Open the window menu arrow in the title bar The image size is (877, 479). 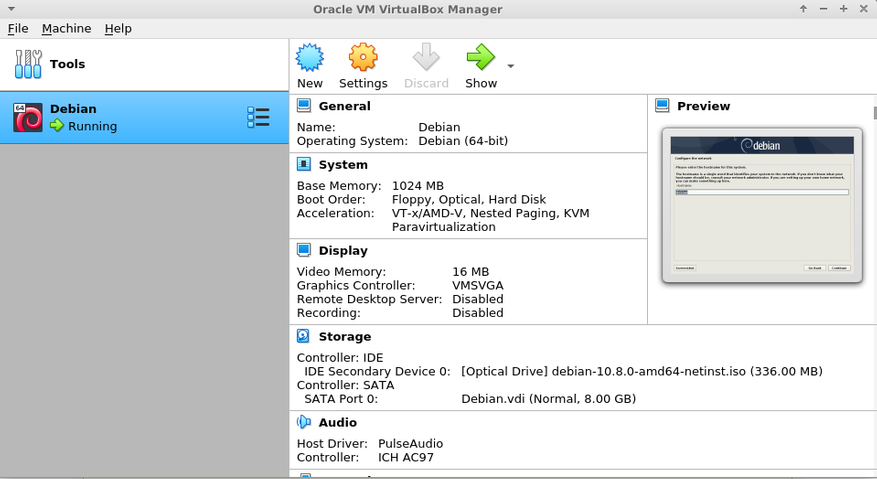click(11, 9)
